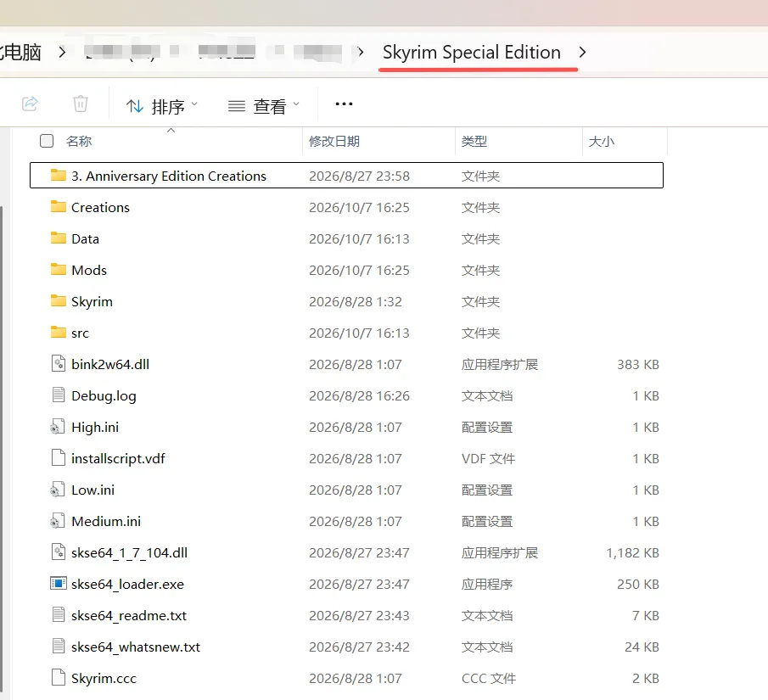The height and width of the screenshot is (700, 768).
Task: Click the bink2w64.dll file icon
Action: (x=59, y=363)
